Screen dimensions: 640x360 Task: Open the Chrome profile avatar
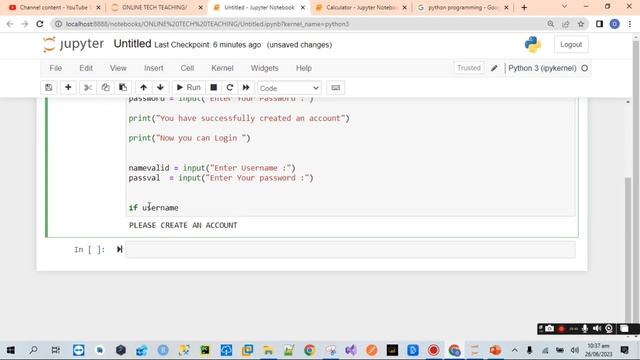point(615,24)
